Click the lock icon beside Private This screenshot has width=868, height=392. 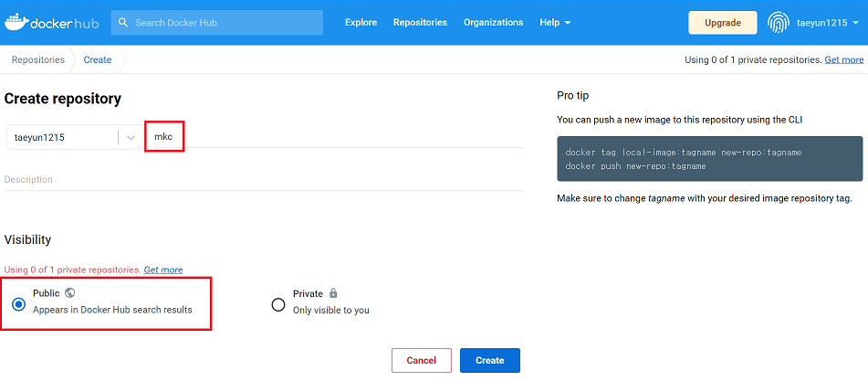coord(333,292)
